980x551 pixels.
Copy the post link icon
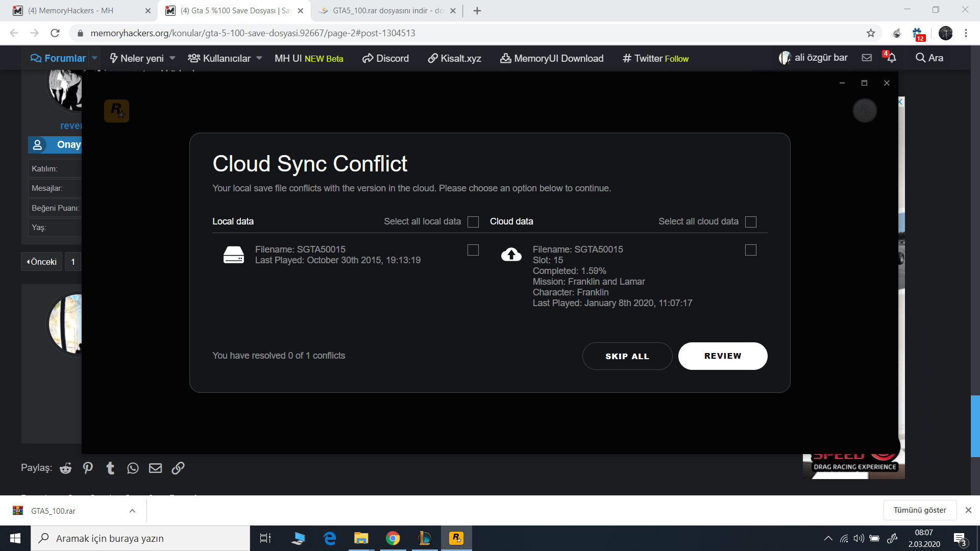[x=178, y=468]
